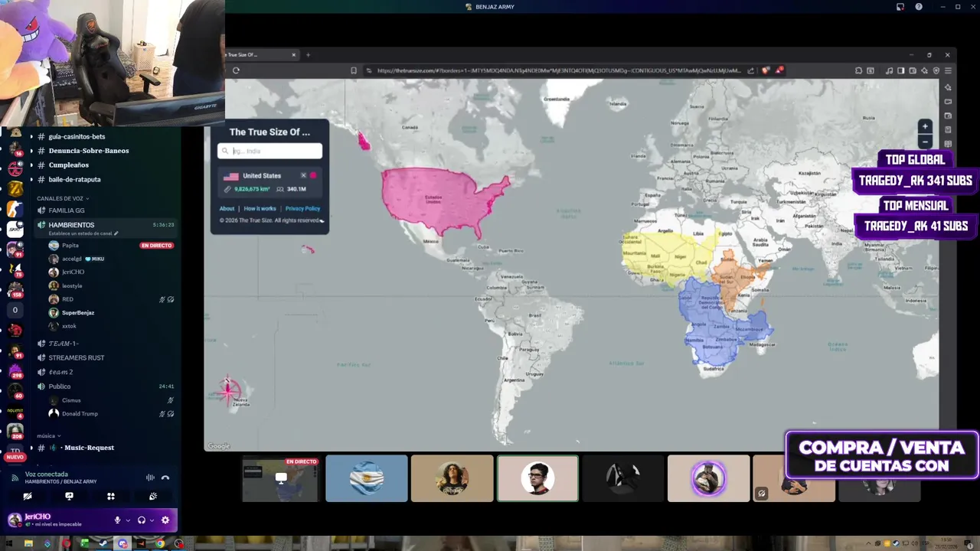Disconnect from the voice channel
Viewport: 980px width, 551px height.
pos(165,478)
